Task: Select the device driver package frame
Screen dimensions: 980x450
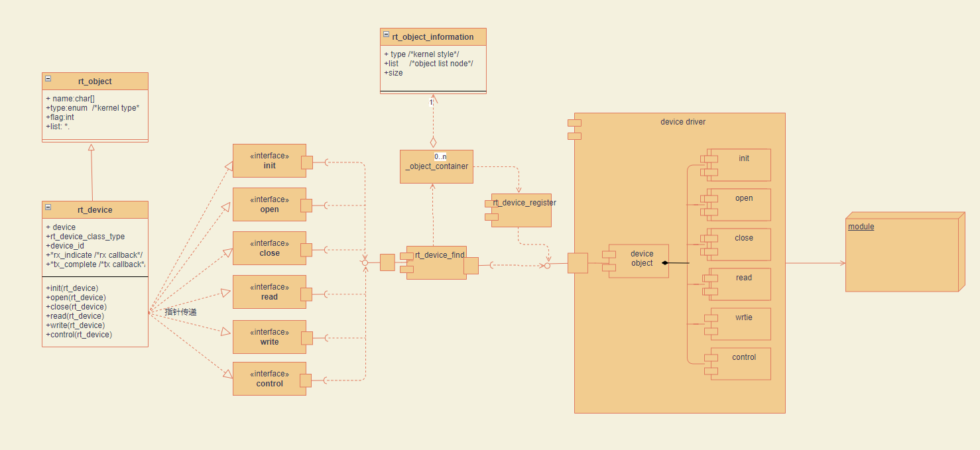Action: tap(682, 122)
